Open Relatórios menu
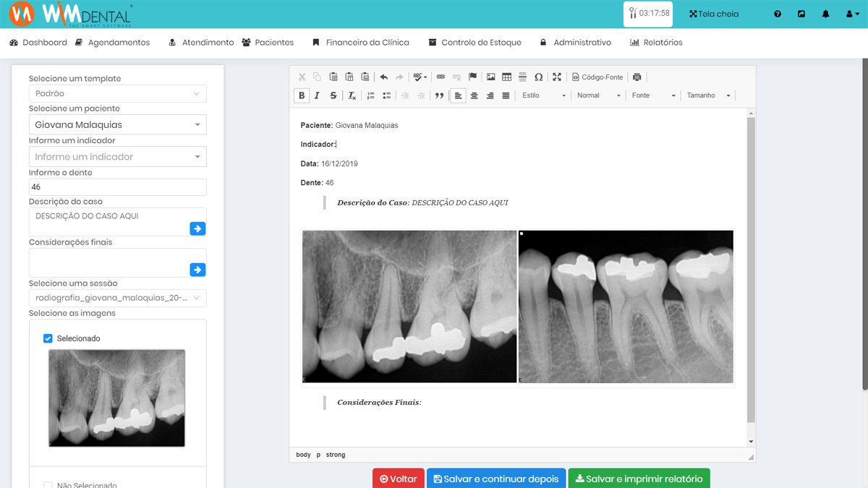The height and width of the screenshot is (488, 868). (656, 43)
